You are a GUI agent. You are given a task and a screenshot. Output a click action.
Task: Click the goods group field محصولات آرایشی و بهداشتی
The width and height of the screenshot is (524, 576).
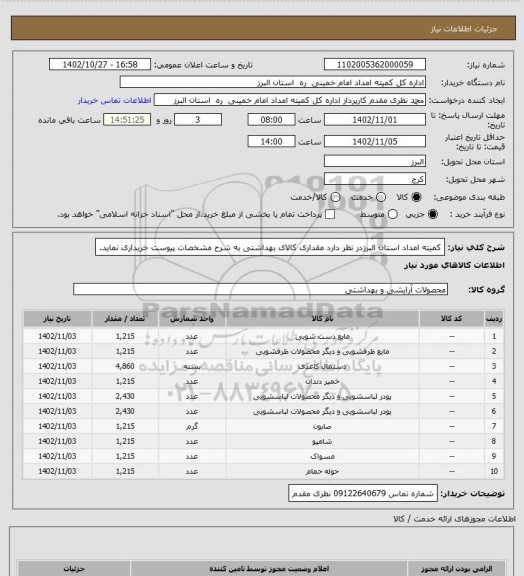pyautogui.click(x=260, y=289)
